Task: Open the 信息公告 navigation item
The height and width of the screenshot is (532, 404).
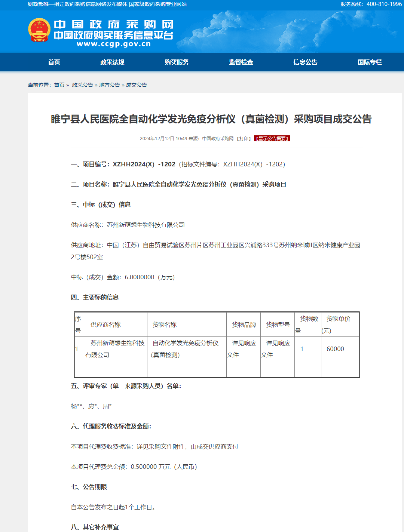Action: coord(305,62)
